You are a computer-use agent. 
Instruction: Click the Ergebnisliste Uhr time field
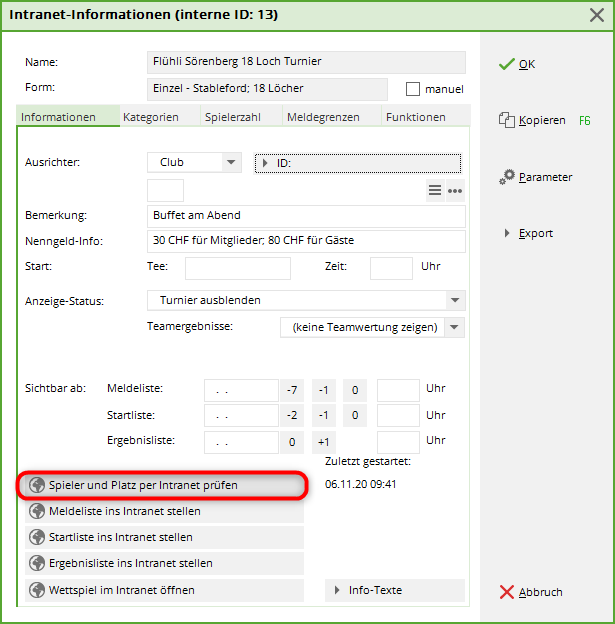pyautogui.click(x=398, y=442)
